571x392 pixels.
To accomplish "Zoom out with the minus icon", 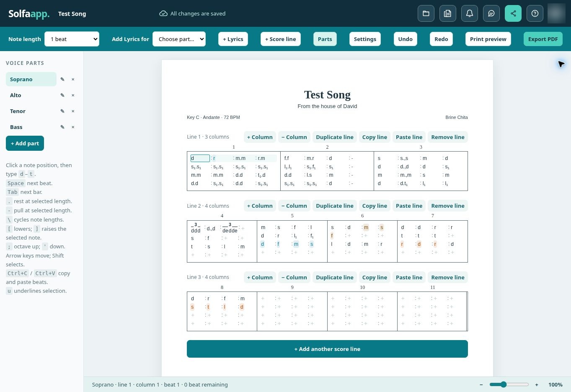I will point(481,384).
